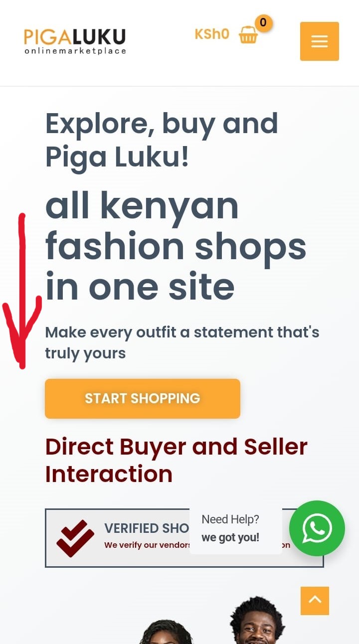
Task: Tap the double checkmark verified icon
Action: coord(75,538)
